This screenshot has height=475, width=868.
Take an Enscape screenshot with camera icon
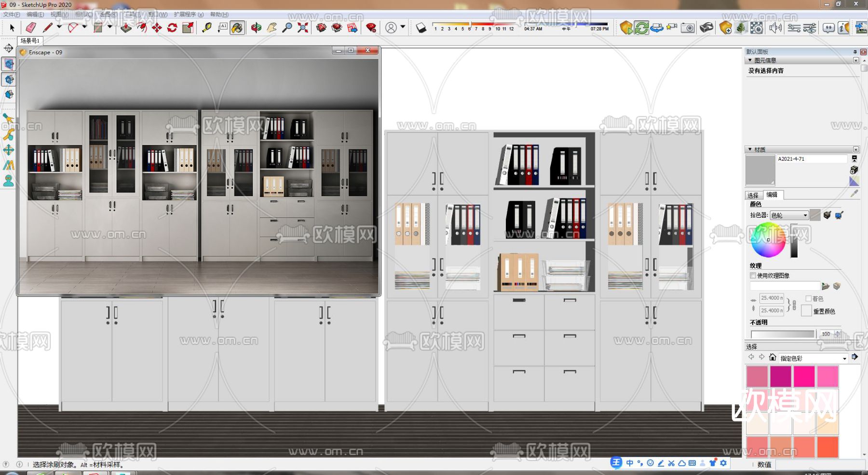[688, 28]
